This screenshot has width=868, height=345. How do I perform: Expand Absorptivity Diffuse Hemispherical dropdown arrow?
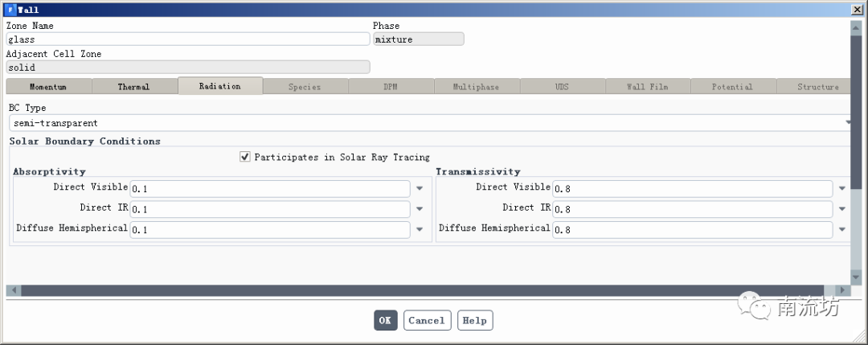click(420, 230)
